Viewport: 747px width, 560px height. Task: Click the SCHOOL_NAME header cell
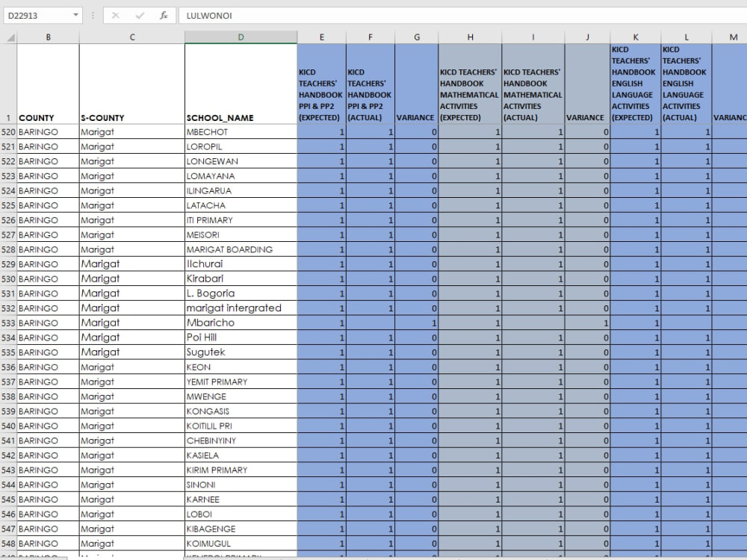pyautogui.click(x=241, y=84)
